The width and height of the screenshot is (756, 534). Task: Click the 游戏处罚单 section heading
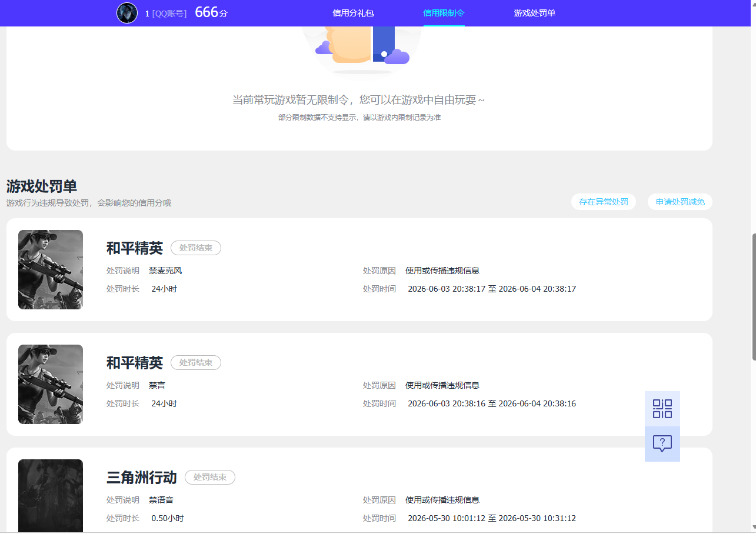(x=42, y=186)
